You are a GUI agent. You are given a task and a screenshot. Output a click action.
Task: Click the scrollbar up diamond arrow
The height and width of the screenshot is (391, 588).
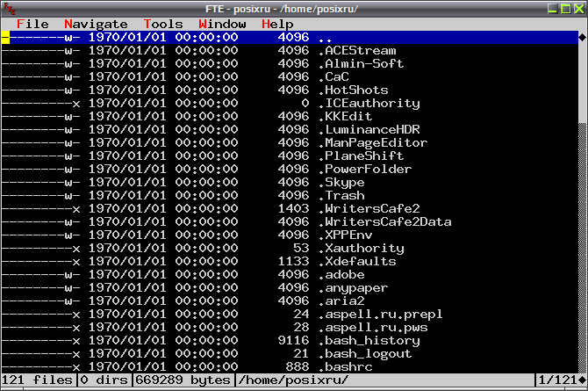tap(583, 37)
